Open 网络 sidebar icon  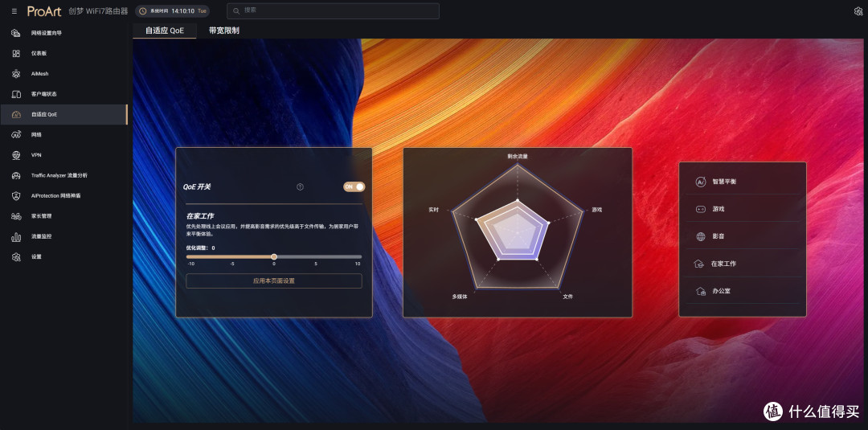16,135
